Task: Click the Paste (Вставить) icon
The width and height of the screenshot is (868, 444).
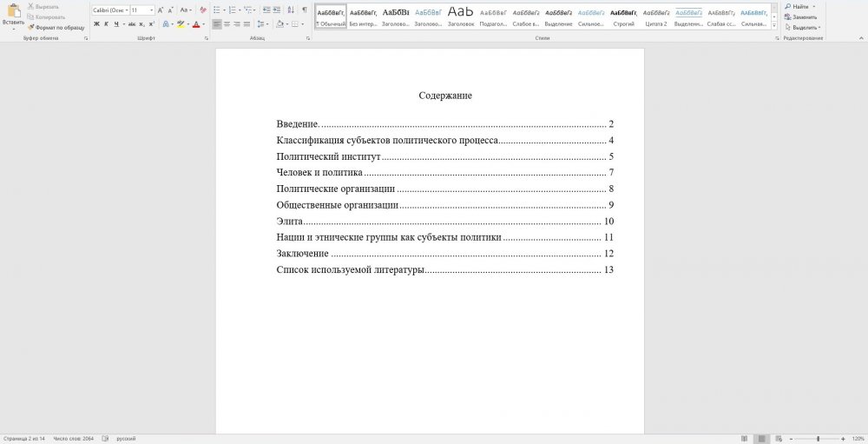Action: 13,12
